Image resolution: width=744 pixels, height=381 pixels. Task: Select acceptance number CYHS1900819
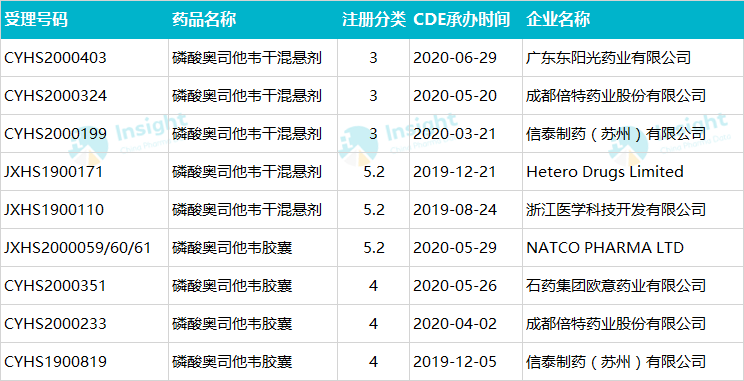tap(56, 362)
